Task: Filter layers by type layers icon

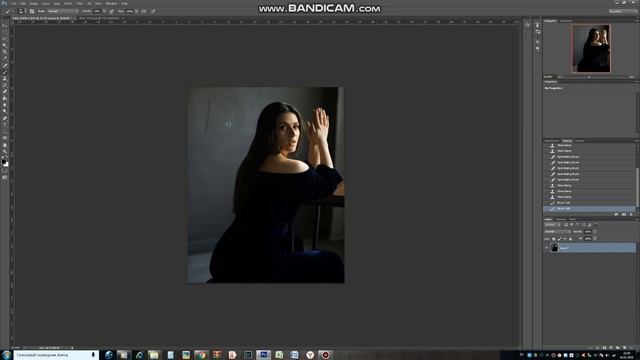Action: pos(578,224)
